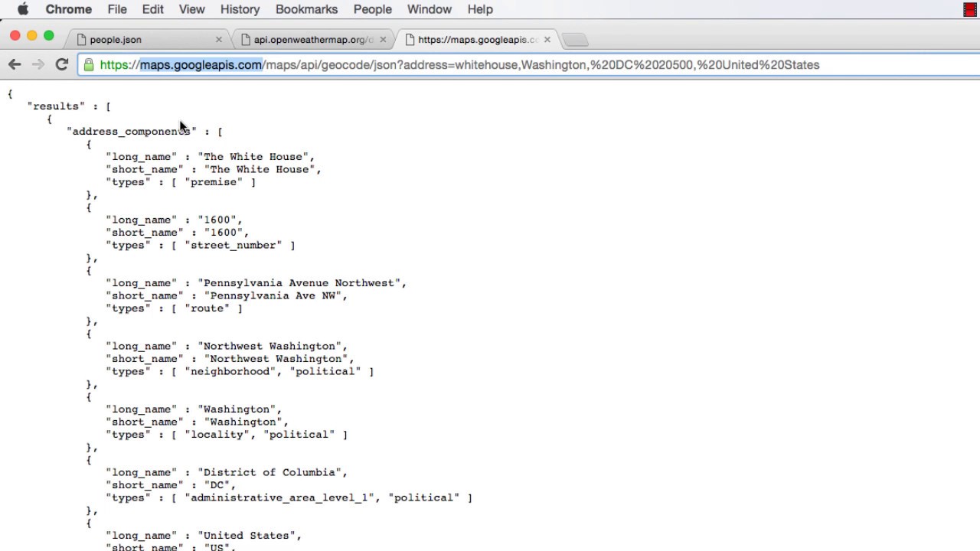The image size is (980, 551).
Task: Click the red recording icon in menu bar
Action: coord(970,9)
